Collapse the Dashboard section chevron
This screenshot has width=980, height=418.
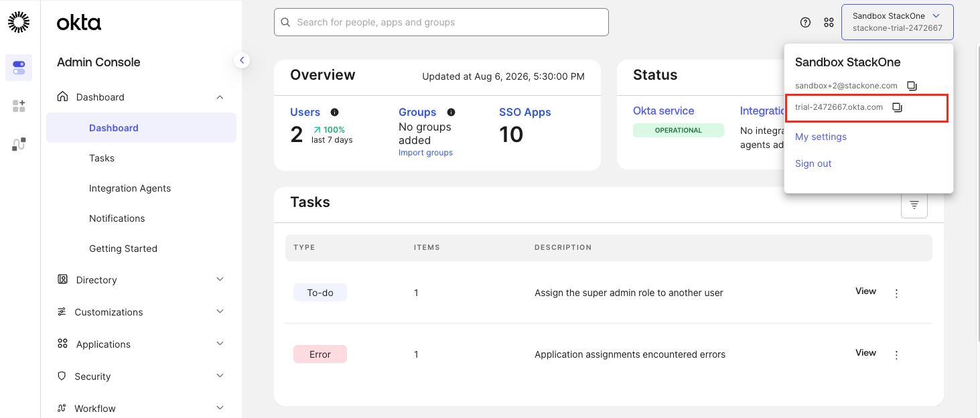[220, 97]
